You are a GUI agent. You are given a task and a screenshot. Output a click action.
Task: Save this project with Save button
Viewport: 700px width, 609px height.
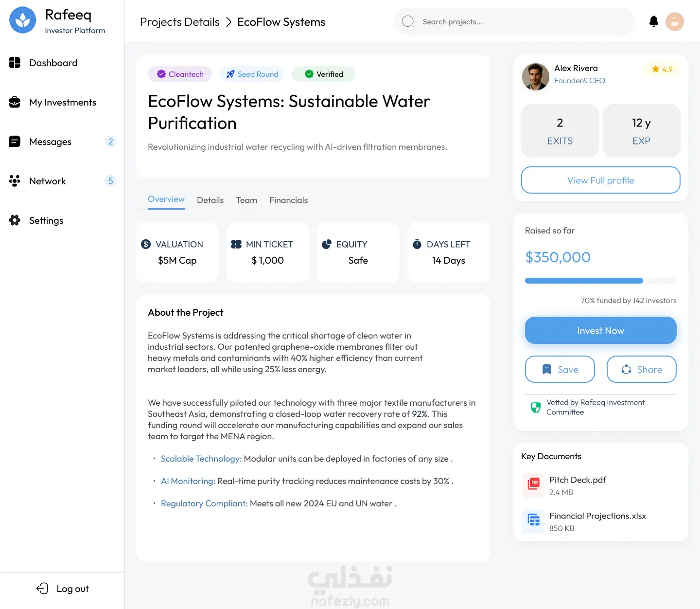(x=560, y=370)
